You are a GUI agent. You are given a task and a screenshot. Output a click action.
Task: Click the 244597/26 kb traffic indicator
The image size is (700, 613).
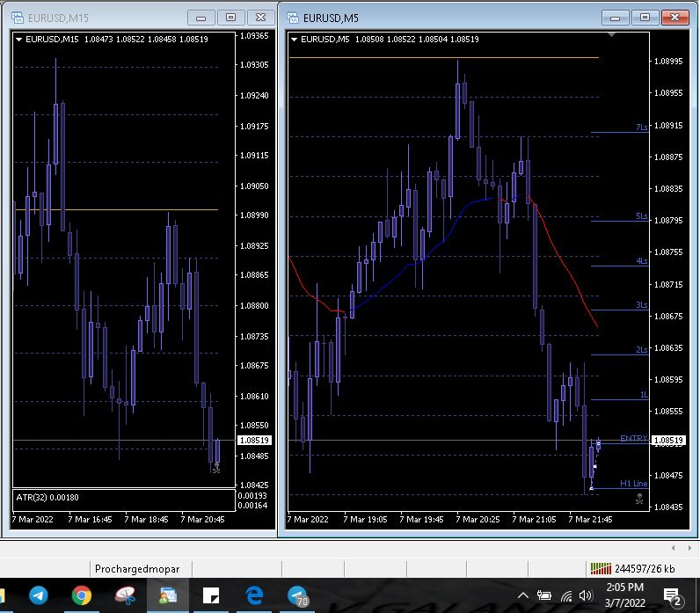(645, 569)
